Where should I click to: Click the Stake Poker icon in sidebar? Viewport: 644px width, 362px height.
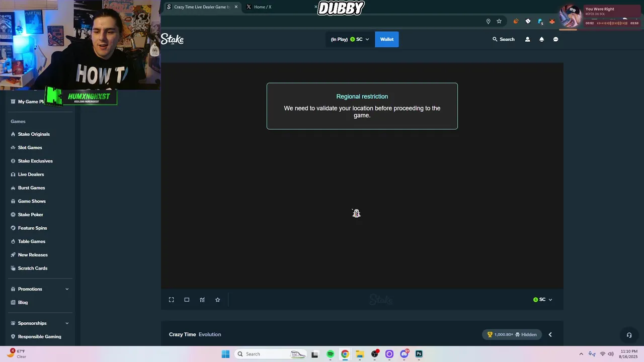[13, 215]
